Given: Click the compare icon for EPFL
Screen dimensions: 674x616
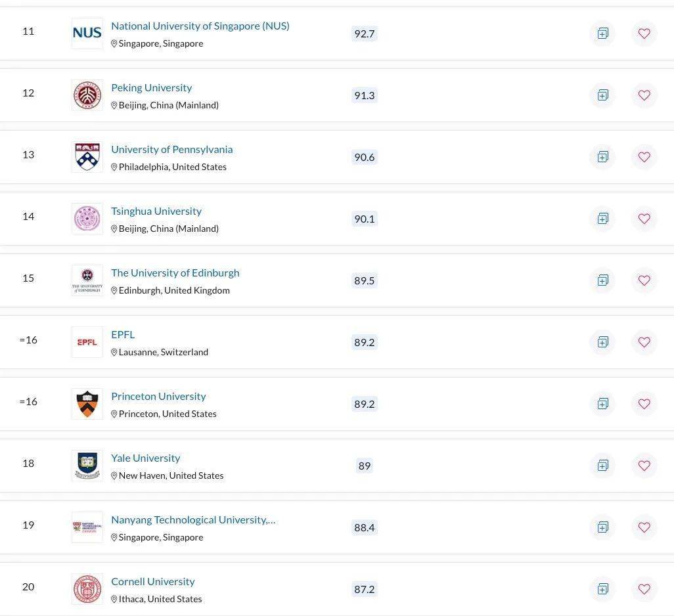Looking at the screenshot, I should click(x=602, y=342).
